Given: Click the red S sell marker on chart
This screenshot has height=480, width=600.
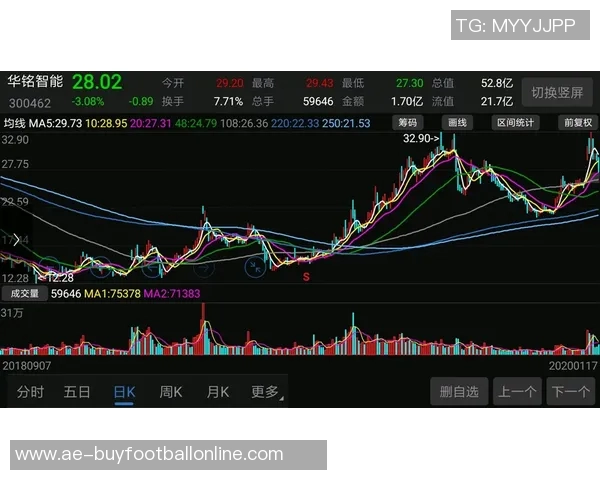Looking at the screenshot, I should click(307, 275).
